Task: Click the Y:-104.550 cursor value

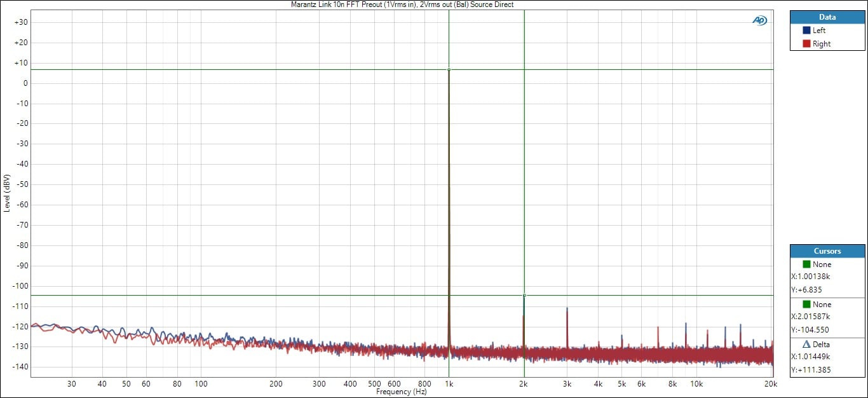Action: (x=810, y=330)
